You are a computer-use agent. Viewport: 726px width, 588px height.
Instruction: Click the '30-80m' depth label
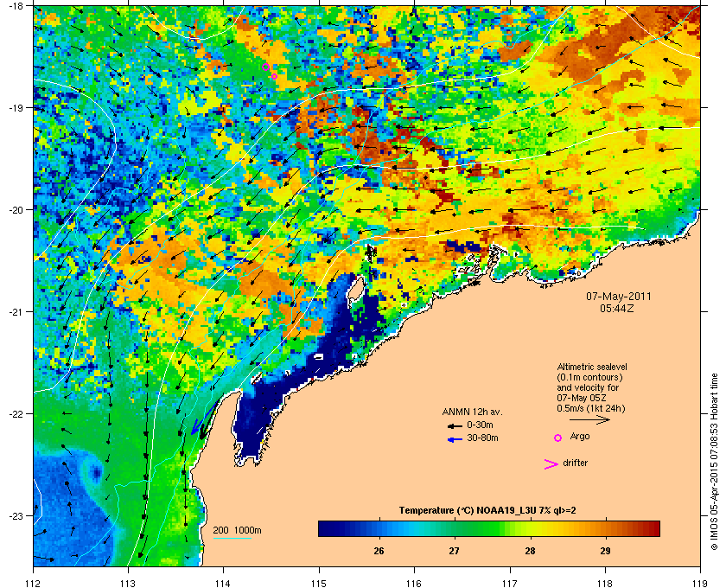(482, 438)
